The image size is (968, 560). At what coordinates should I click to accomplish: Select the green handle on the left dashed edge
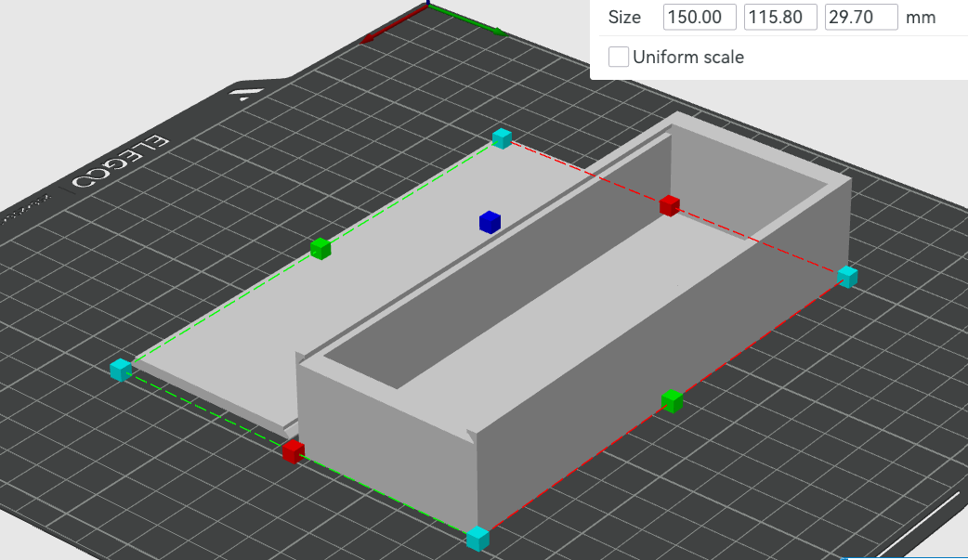(x=320, y=248)
